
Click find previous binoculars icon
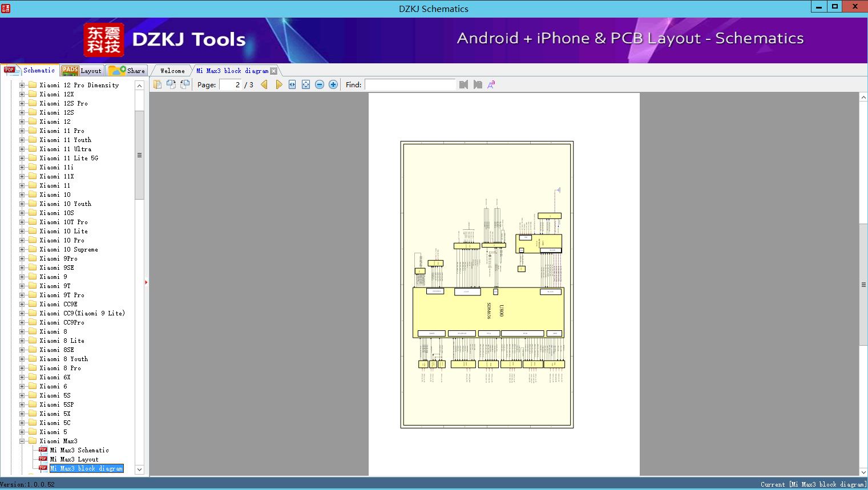point(463,84)
